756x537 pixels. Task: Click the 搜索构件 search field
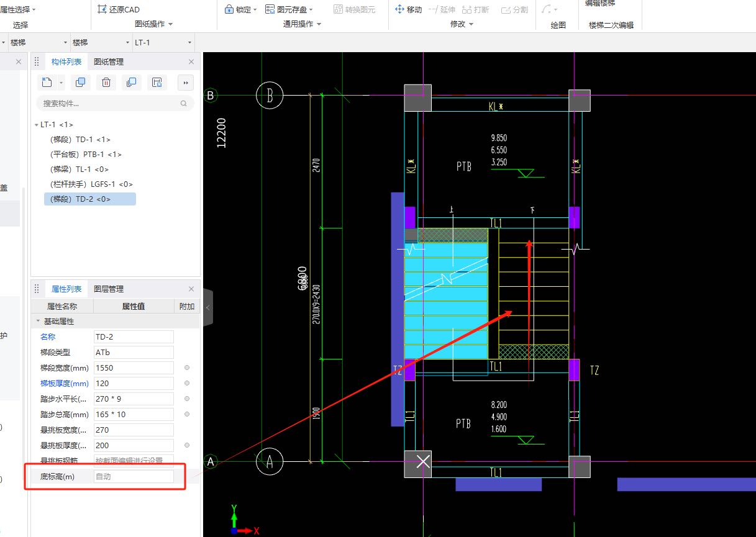pos(115,104)
